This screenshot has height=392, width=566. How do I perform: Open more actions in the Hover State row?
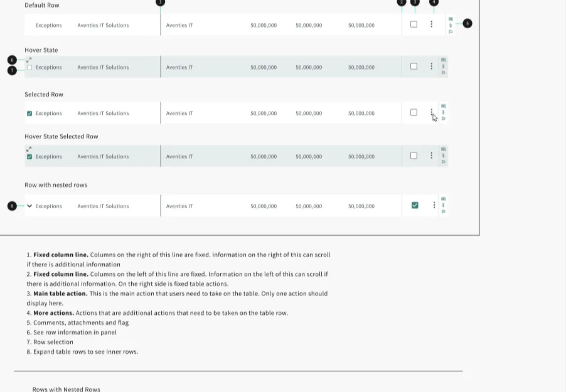coord(431,66)
